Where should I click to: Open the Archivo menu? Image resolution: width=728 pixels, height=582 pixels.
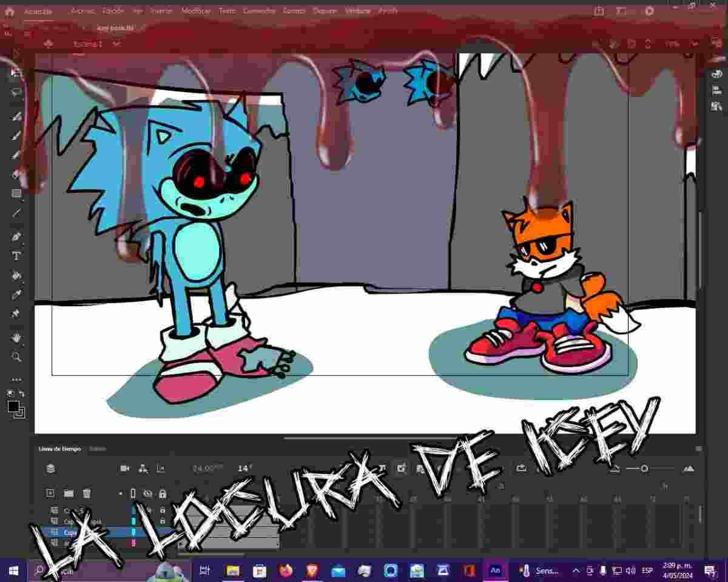pos(82,11)
